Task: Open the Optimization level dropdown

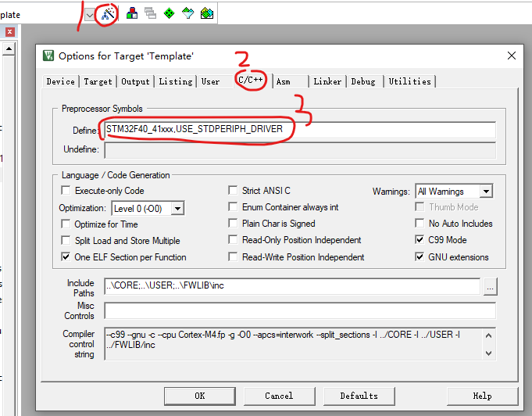Action: [x=178, y=208]
